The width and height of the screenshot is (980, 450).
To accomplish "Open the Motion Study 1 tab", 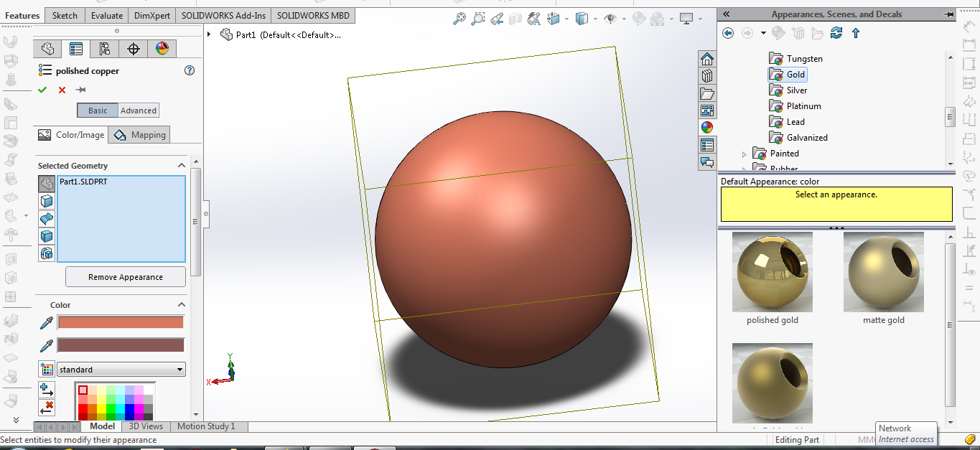I will (x=207, y=426).
